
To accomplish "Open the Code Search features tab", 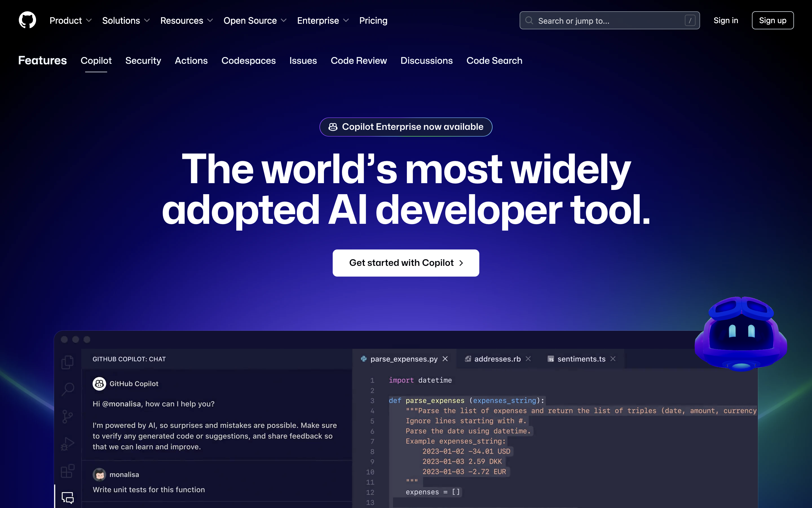I will (494, 60).
